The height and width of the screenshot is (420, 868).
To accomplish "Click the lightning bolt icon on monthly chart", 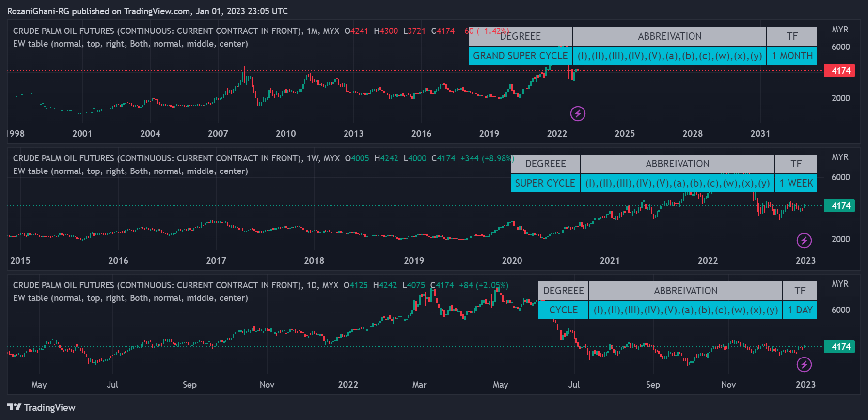I will point(578,113).
